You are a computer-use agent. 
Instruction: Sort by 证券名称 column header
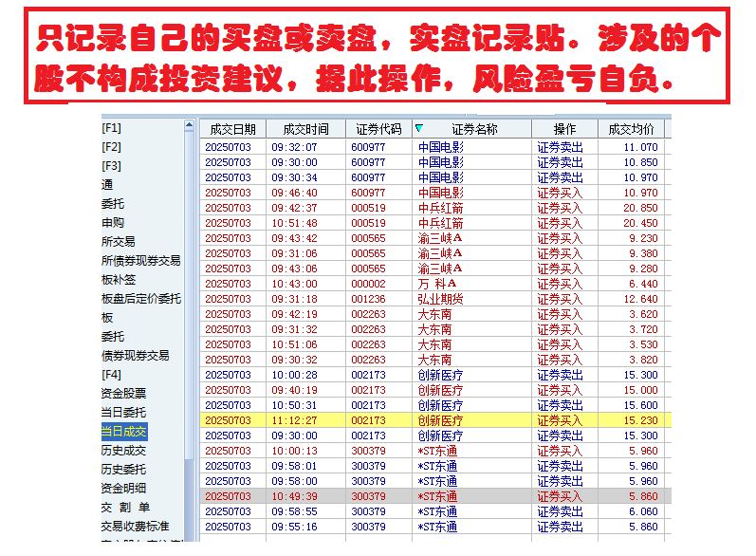[x=474, y=129]
